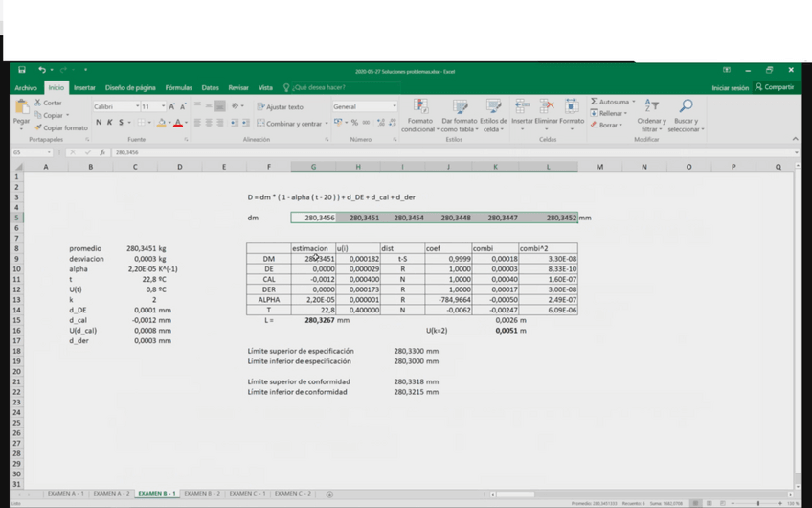Image resolution: width=812 pixels, height=508 pixels.
Task: Toggle italic K formatting
Action: click(x=110, y=123)
